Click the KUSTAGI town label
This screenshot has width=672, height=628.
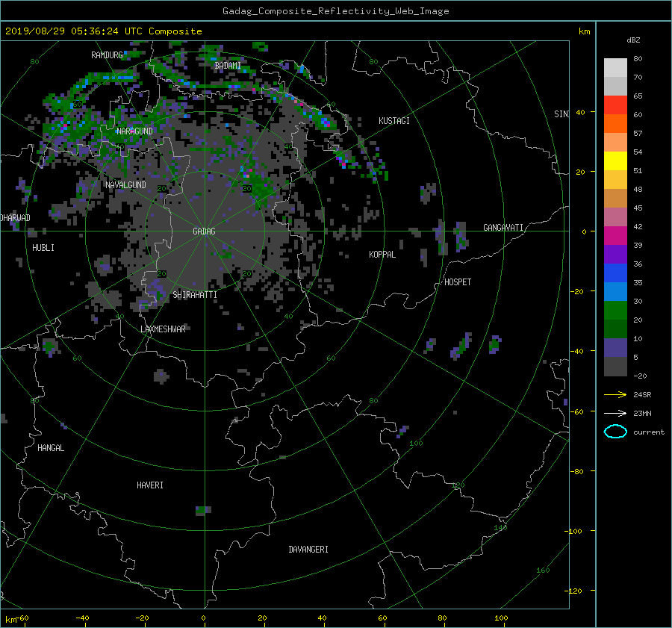coord(393,121)
